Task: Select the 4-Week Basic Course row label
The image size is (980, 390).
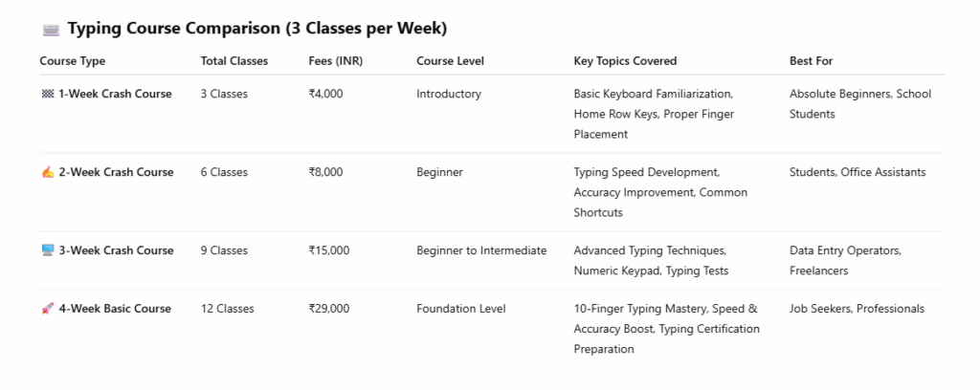Action: (115, 309)
